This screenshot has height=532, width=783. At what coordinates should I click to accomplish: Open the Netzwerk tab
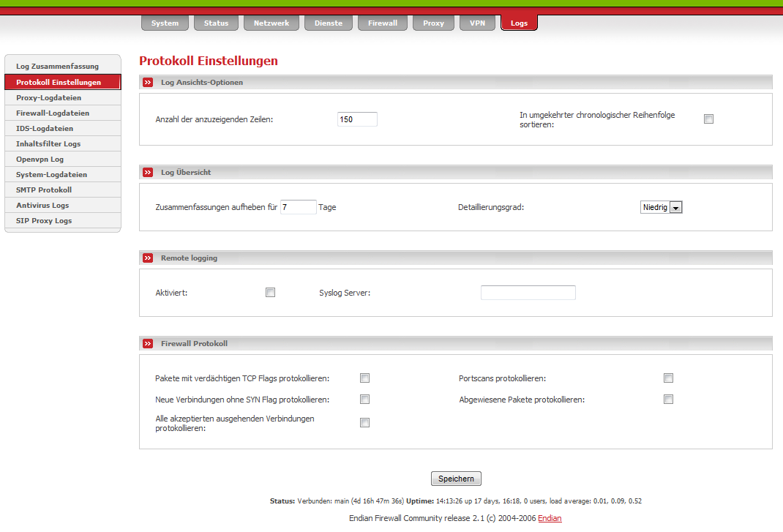point(271,23)
